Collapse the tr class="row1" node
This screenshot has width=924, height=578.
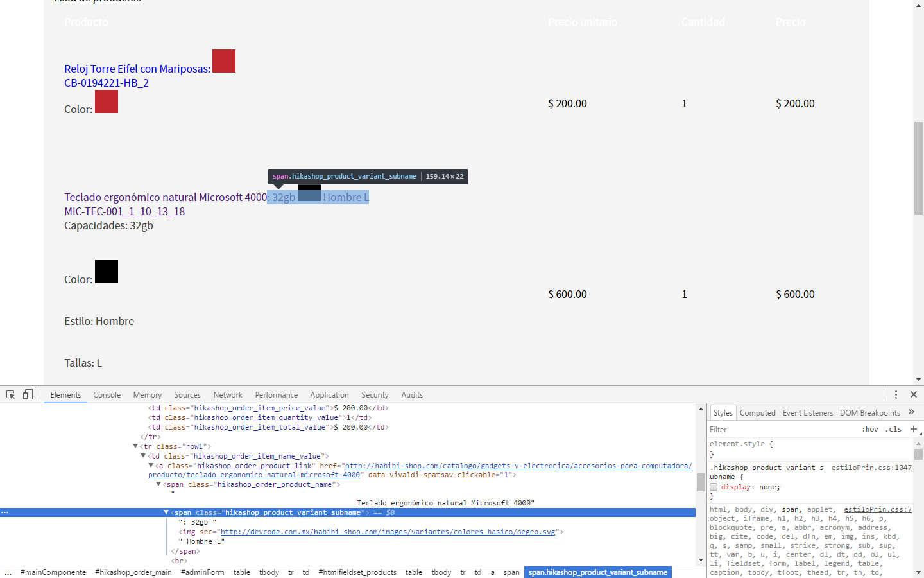click(x=135, y=446)
